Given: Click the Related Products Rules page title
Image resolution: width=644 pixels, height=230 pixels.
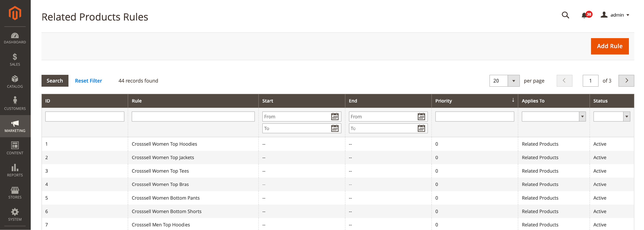Looking at the screenshot, I should [x=95, y=17].
